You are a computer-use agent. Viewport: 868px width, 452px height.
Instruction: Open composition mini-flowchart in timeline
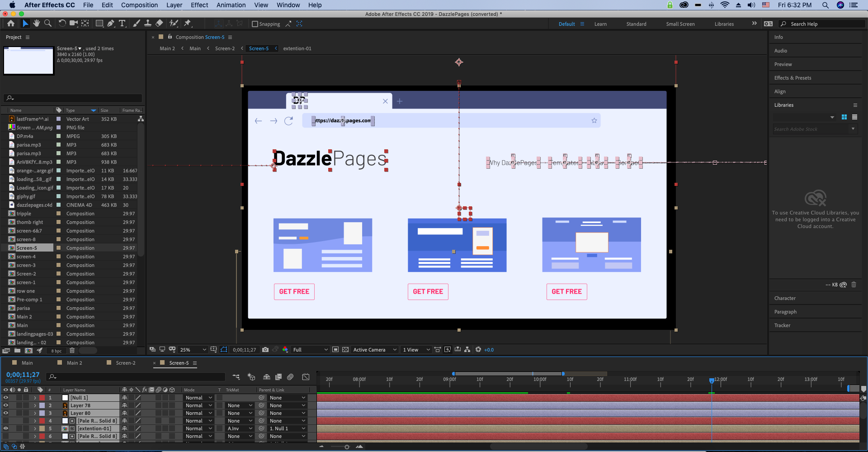(236, 377)
